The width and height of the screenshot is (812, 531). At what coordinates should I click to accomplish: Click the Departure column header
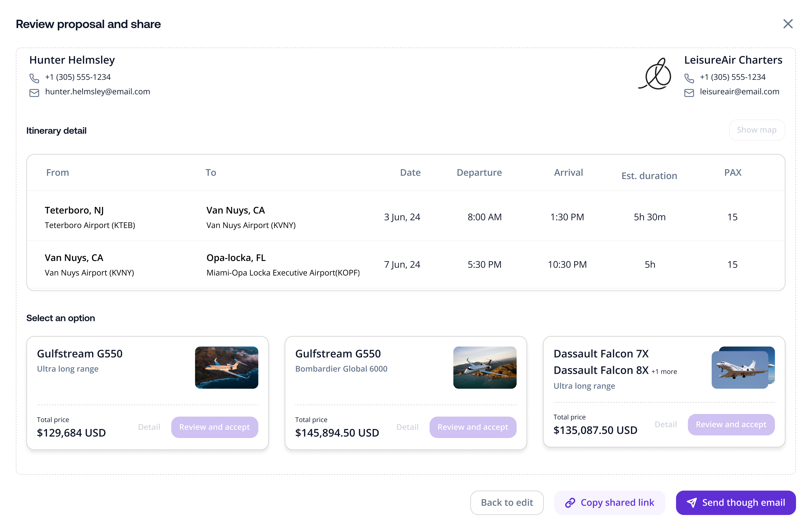tap(479, 172)
